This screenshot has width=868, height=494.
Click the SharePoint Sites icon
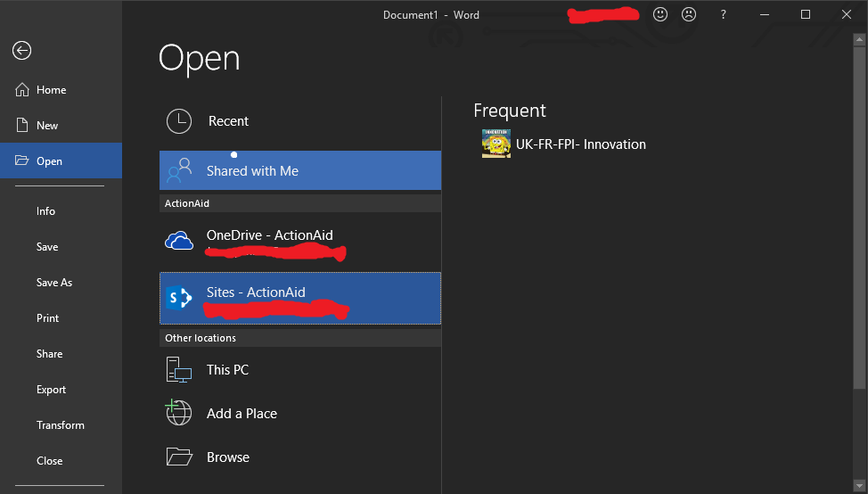179,298
